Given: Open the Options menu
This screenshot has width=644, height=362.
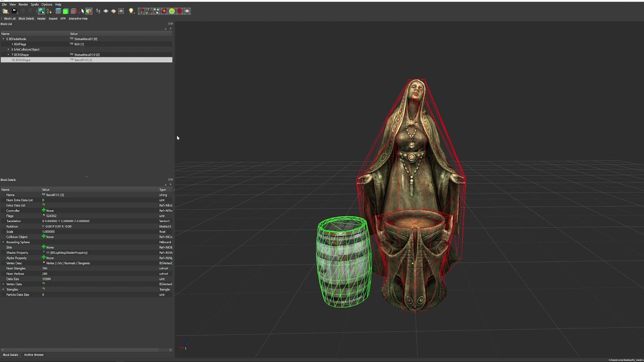Looking at the screenshot, I should click(47, 5).
